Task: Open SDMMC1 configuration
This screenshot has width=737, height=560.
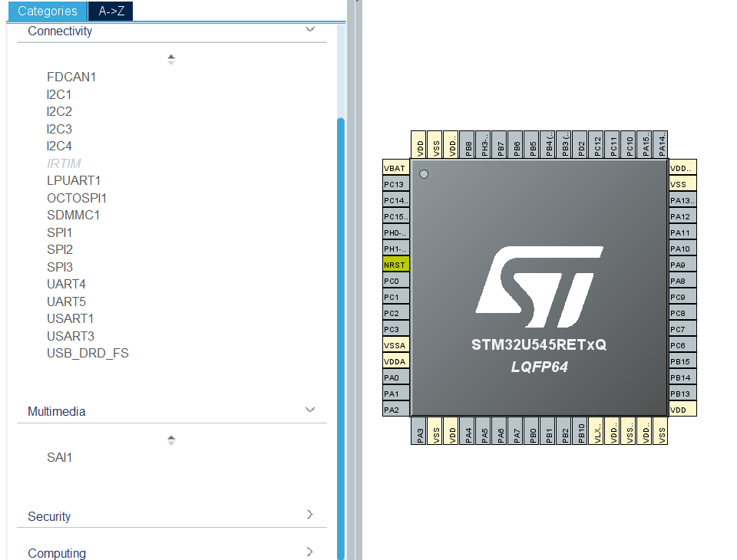Action: [x=74, y=215]
